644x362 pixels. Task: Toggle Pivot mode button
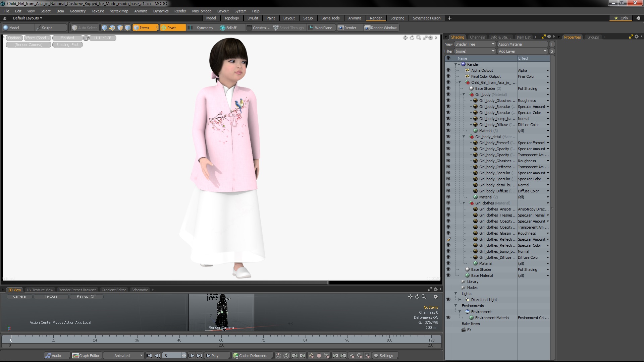[x=172, y=28]
